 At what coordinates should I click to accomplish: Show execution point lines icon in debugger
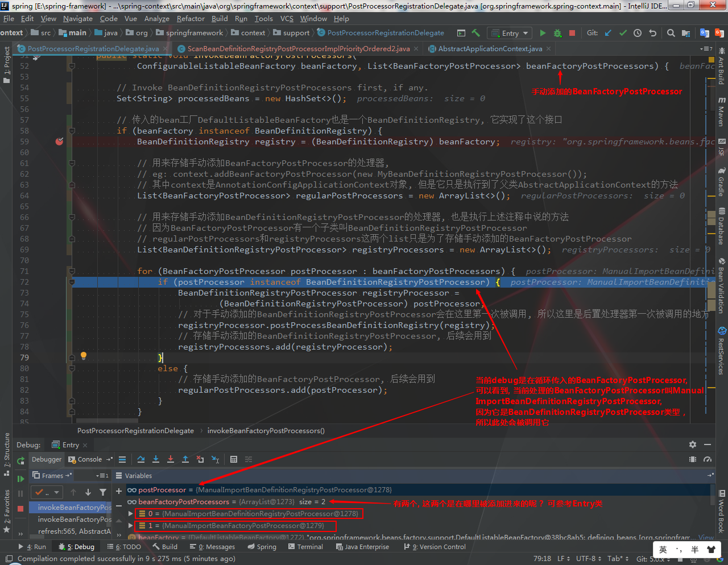[x=122, y=459]
